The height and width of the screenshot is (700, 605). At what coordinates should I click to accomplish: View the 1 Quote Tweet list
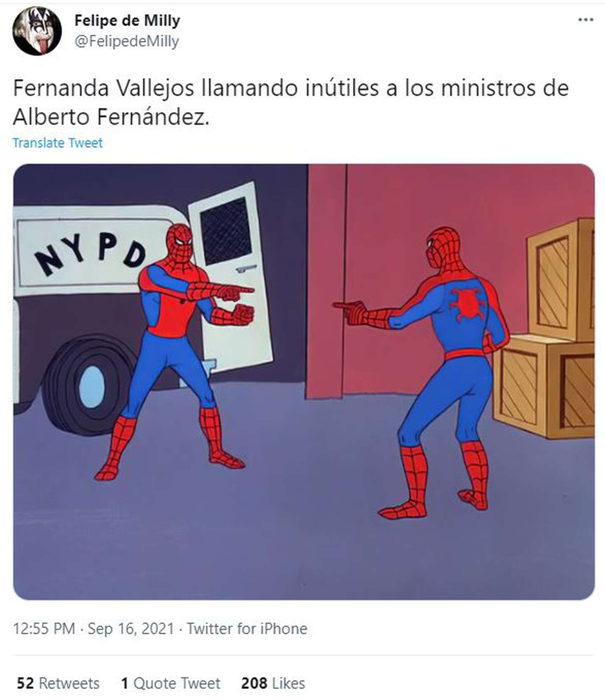(x=171, y=683)
